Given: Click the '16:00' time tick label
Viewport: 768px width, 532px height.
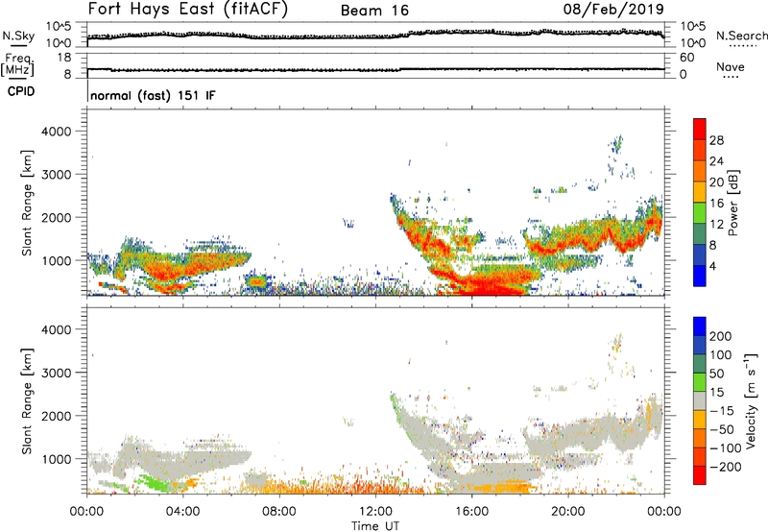Looking at the screenshot, I should (471, 512).
